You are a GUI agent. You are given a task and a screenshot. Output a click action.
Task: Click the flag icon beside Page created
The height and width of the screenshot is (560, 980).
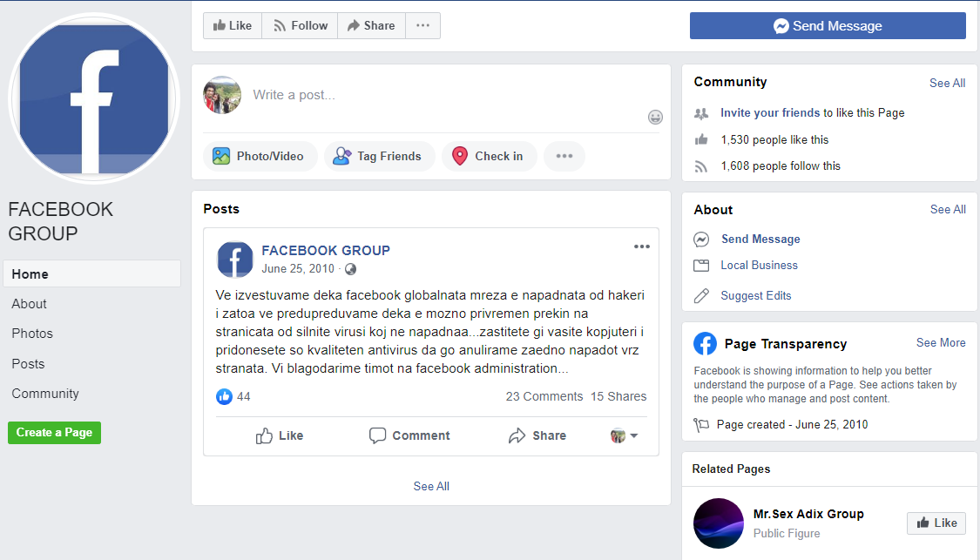pos(701,425)
